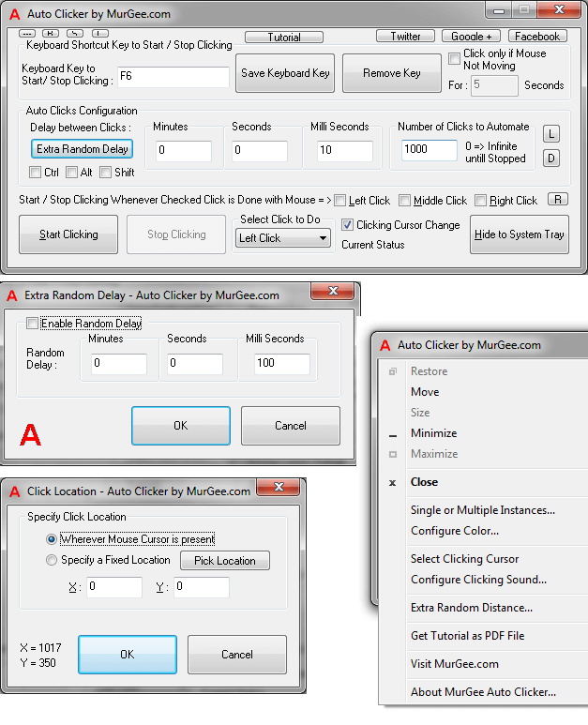Check the Right Click trigger checkbox
The height and width of the screenshot is (725, 588).
pos(481,200)
